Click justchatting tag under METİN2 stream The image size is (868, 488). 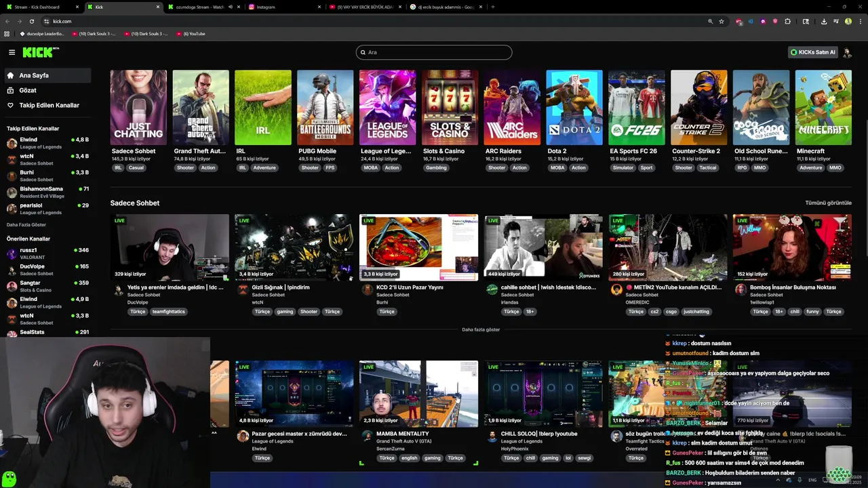coord(696,312)
